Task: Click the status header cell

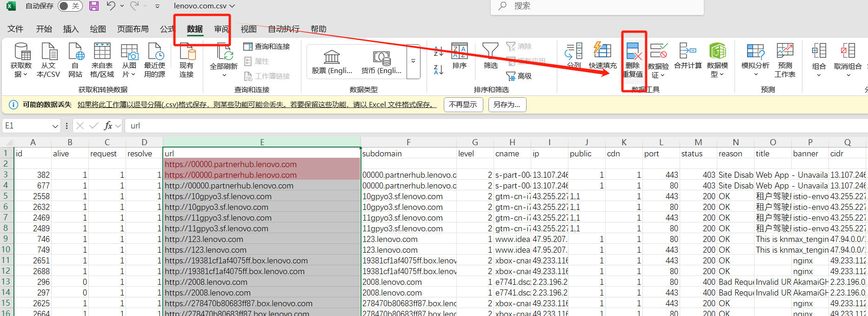Action: (x=698, y=154)
